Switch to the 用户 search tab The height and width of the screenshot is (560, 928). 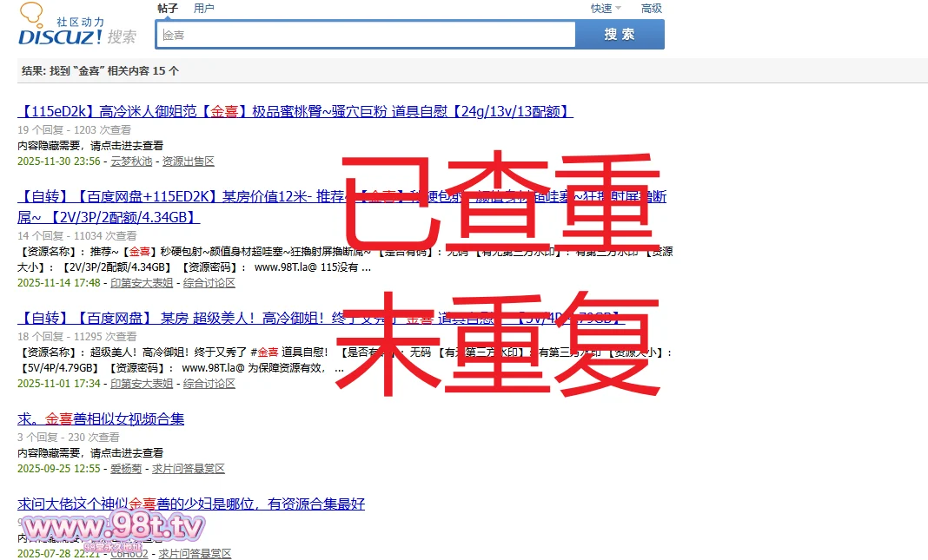(x=204, y=9)
